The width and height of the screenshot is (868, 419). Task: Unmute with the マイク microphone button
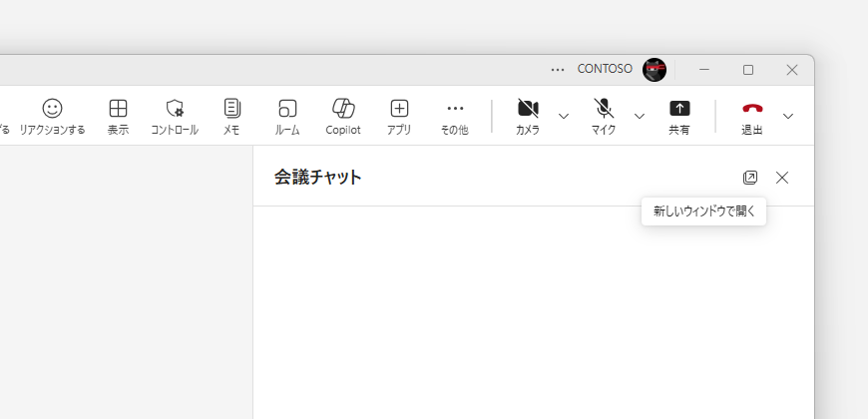tap(604, 116)
